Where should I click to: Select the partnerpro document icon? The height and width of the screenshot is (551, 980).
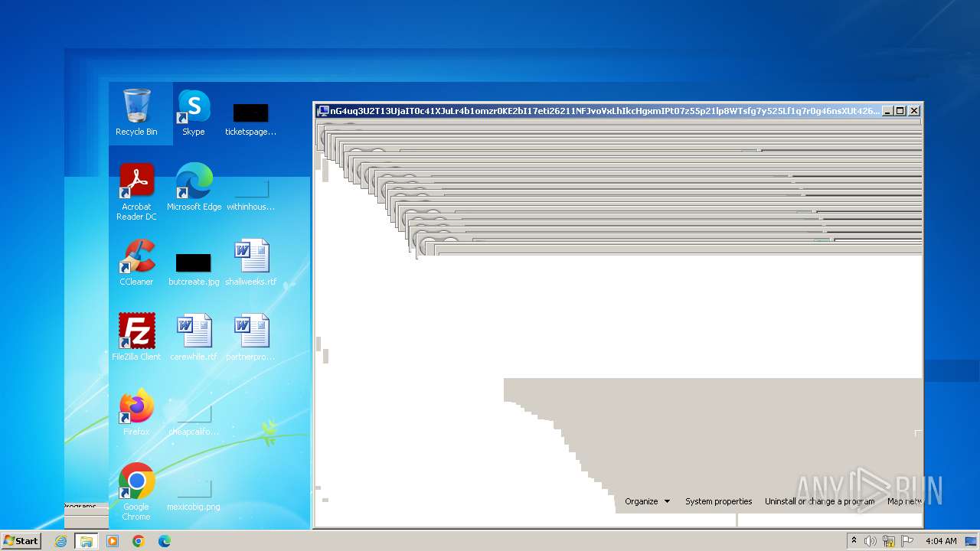250,337
